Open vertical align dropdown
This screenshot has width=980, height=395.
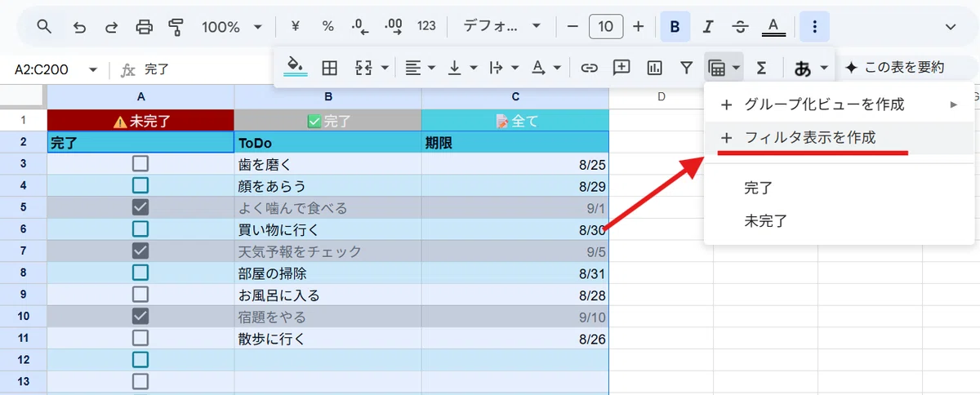[x=461, y=68]
